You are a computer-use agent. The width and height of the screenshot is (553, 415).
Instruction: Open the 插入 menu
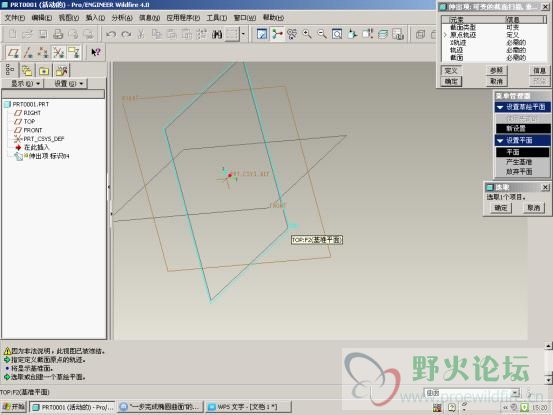(95, 18)
